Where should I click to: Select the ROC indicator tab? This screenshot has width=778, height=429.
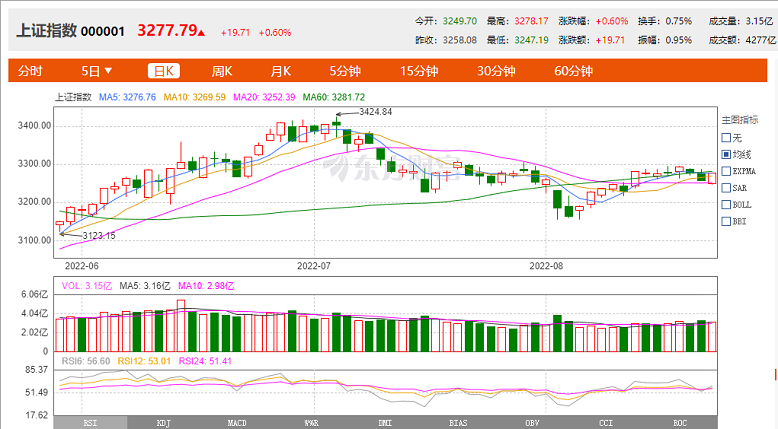point(680,423)
